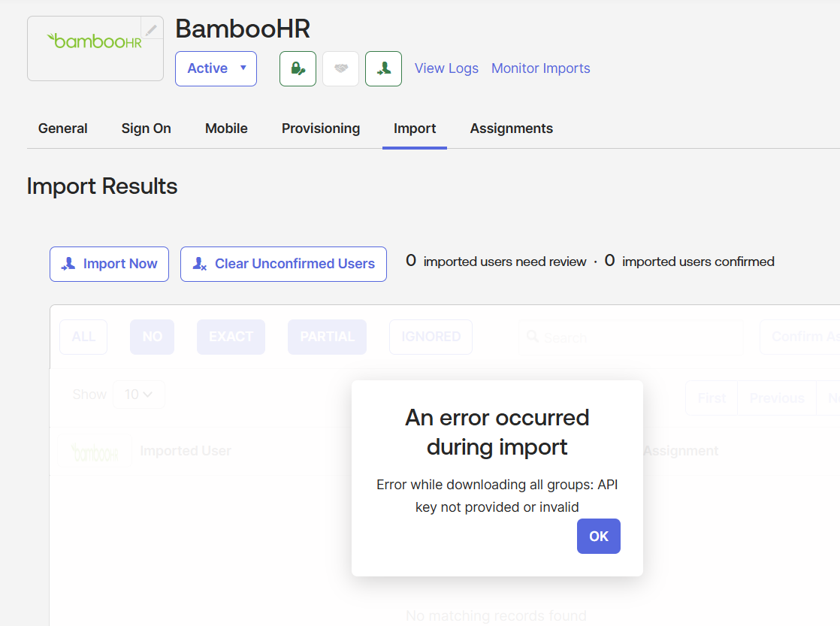The width and height of the screenshot is (840, 626).
Task: Click the Import Now button
Action: coord(109,265)
